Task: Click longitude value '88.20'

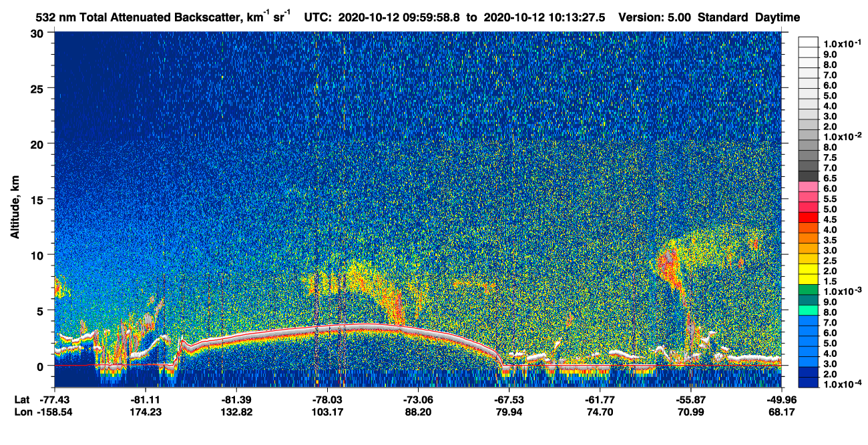Action: pyautogui.click(x=418, y=412)
